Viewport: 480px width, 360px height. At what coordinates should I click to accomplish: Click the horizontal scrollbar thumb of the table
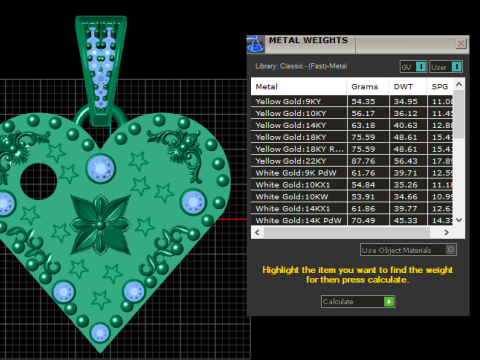(347, 232)
